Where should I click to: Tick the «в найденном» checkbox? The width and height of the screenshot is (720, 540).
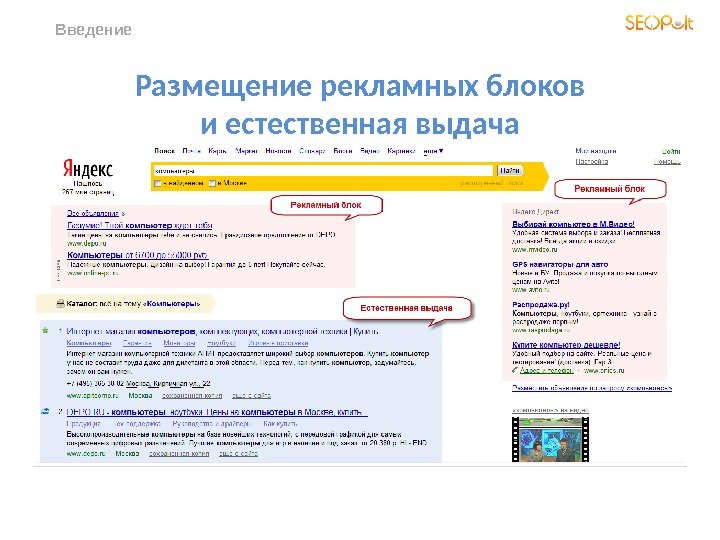[x=158, y=183]
